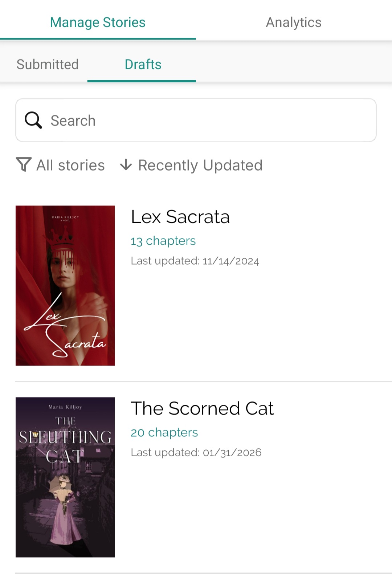The height and width of the screenshot is (579, 392).
Task: Click the funnel filter icon
Action: [24, 165]
